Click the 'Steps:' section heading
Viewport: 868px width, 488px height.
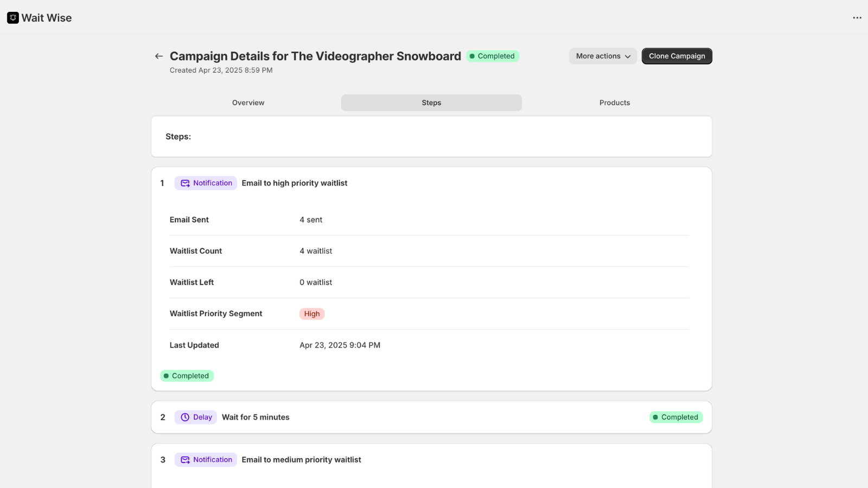[x=178, y=137]
